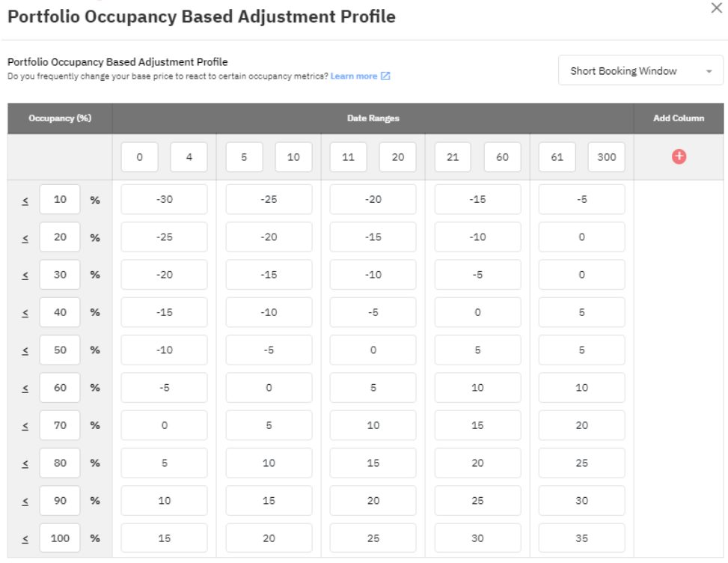Click the Add Column header
Screen dimensions: 728x563
[679, 118]
